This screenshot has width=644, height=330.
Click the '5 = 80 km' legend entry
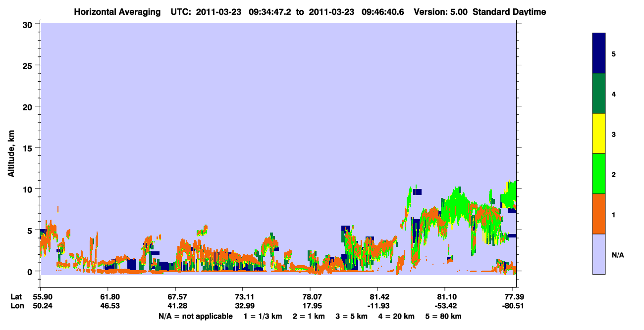[444, 316]
